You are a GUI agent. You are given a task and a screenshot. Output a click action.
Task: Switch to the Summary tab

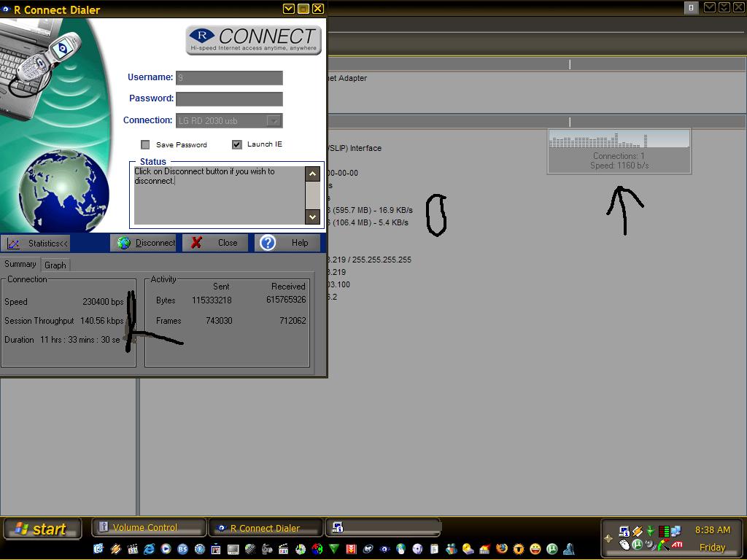[x=20, y=264]
